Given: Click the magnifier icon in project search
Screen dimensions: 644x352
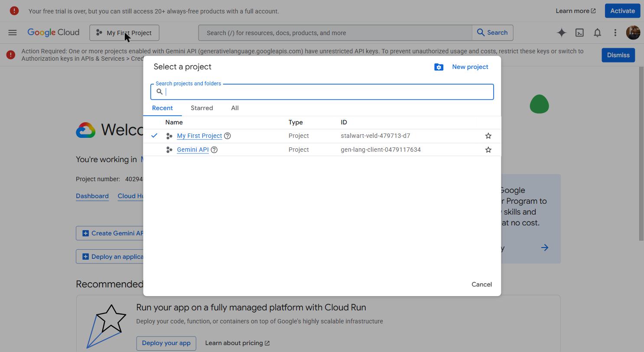Looking at the screenshot, I should (x=159, y=91).
